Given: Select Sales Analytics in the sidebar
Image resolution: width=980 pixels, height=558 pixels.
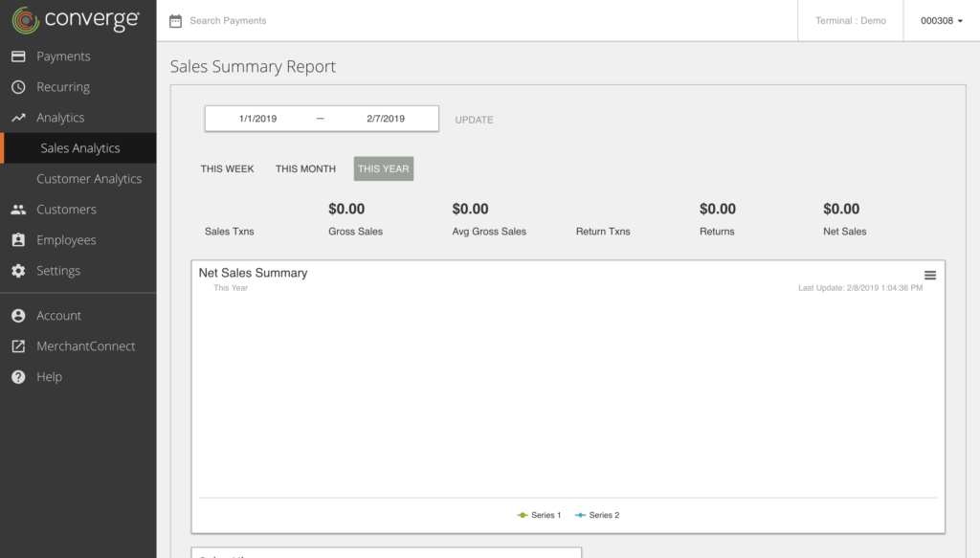Looking at the screenshot, I should point(78,148).
